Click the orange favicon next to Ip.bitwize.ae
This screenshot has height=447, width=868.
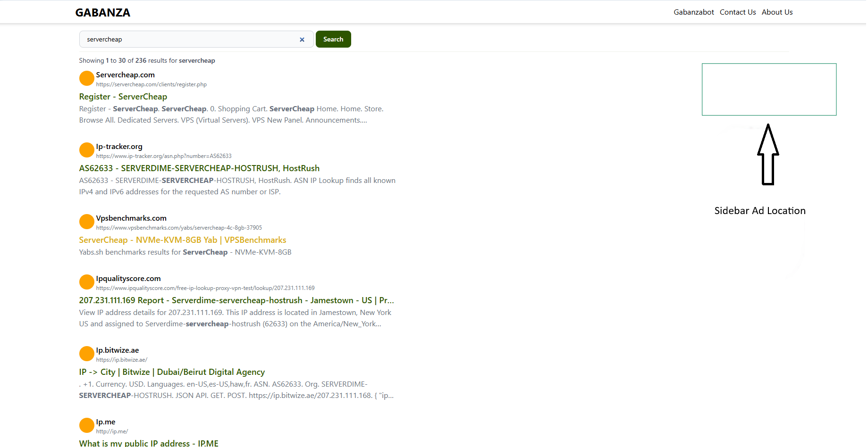click(x=87, y=354)
